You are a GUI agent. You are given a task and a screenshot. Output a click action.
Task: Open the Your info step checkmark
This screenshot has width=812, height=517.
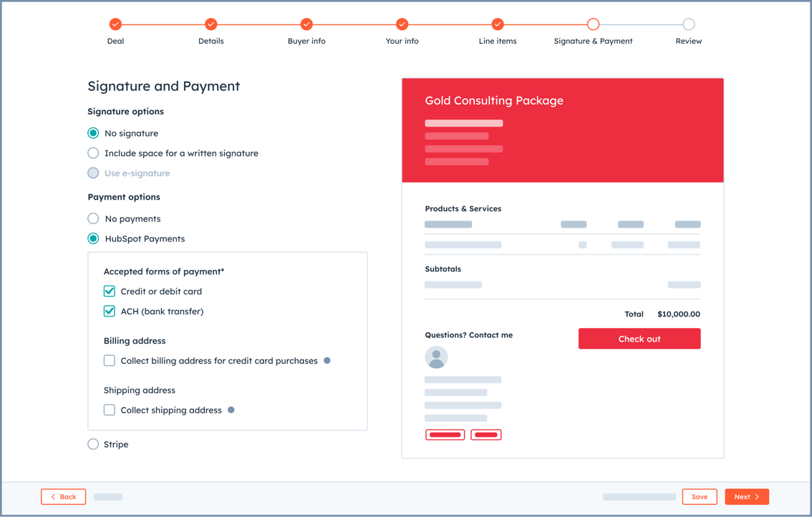402,24
